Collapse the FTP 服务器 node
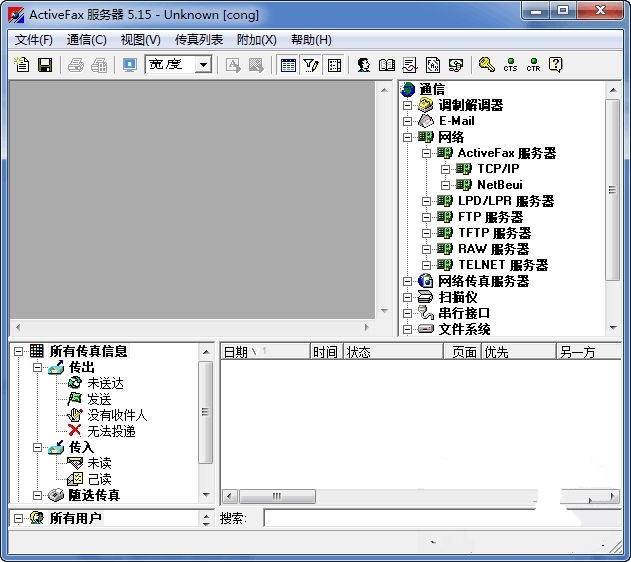The image size is (631, 562). (x=426, y=217)
